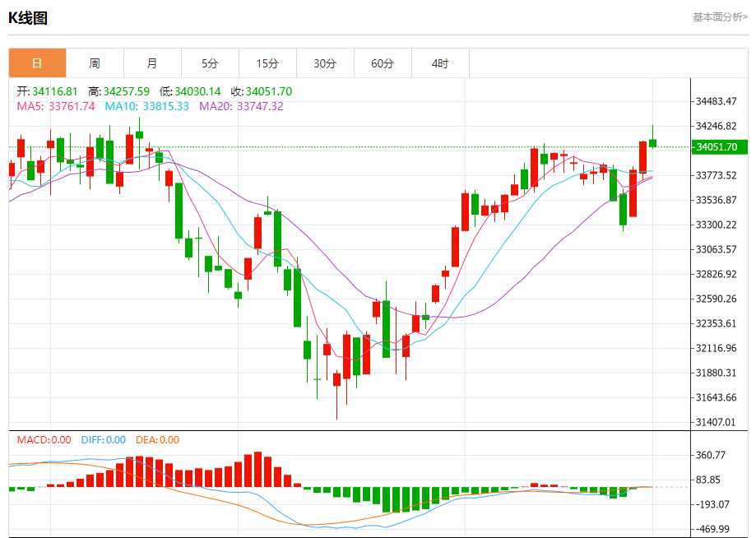
Task: Click the 32116.96 price axis label
Action: pos(716,348)
